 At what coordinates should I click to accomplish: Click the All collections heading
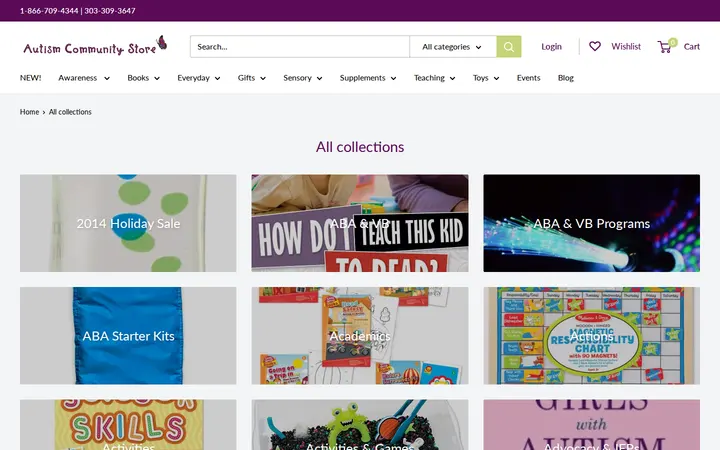(x=360, y=147)
